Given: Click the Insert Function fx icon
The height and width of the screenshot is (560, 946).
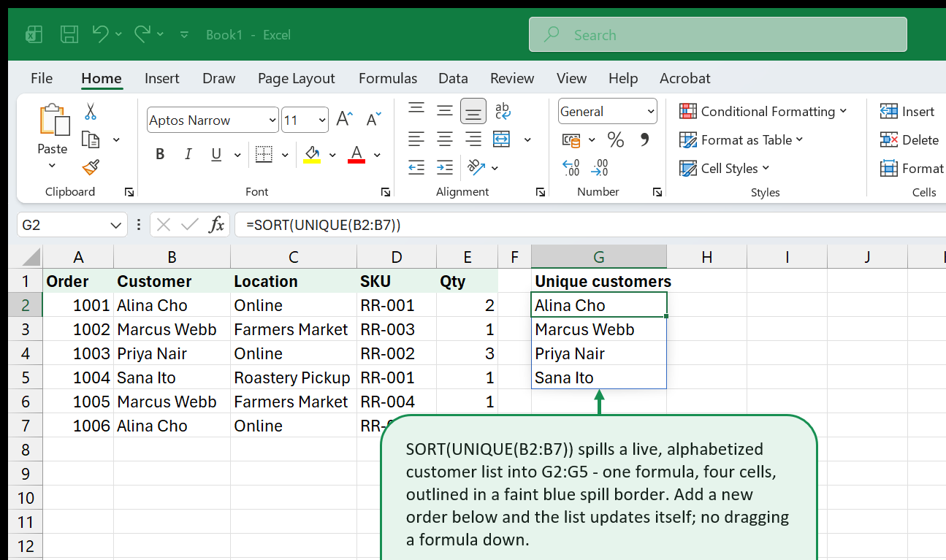Looking at the screenshot, I should pos(216,225).
